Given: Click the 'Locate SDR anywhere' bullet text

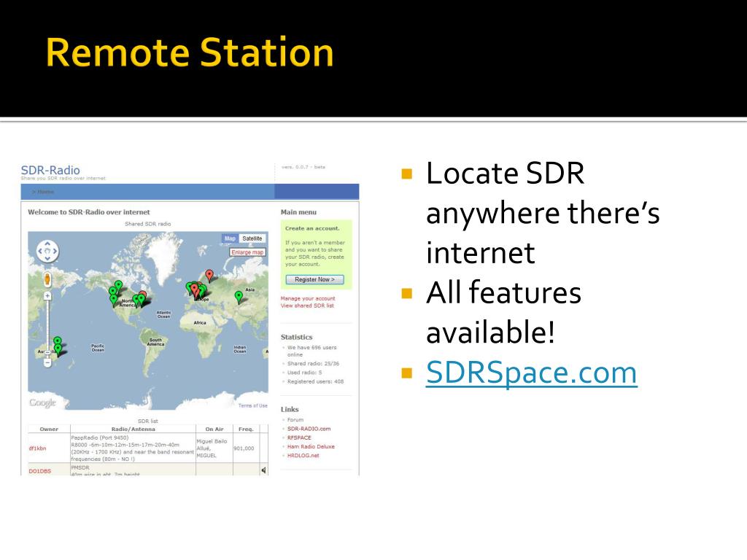Looking at the screenshot, I should (543, 212).
